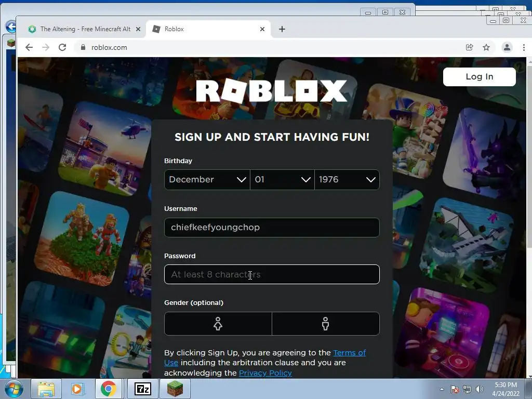Open 7-Zip from the taskbar
This screenshot has width=532, height=399.
143,389
